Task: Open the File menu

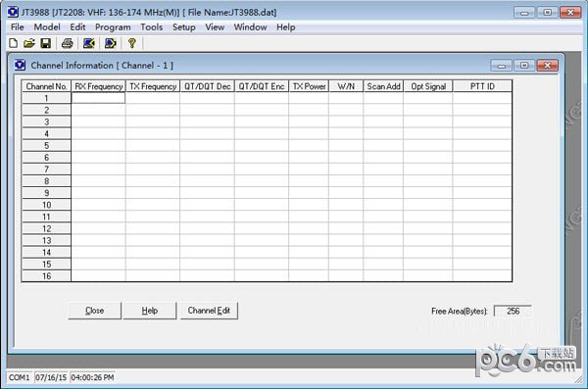Action: tap(18, 27)
